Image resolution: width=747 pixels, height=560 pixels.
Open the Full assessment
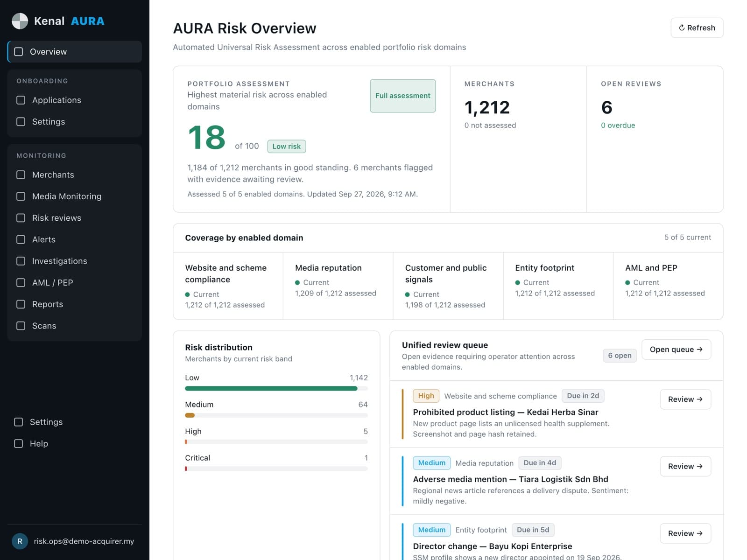click(x=403, y=96)
